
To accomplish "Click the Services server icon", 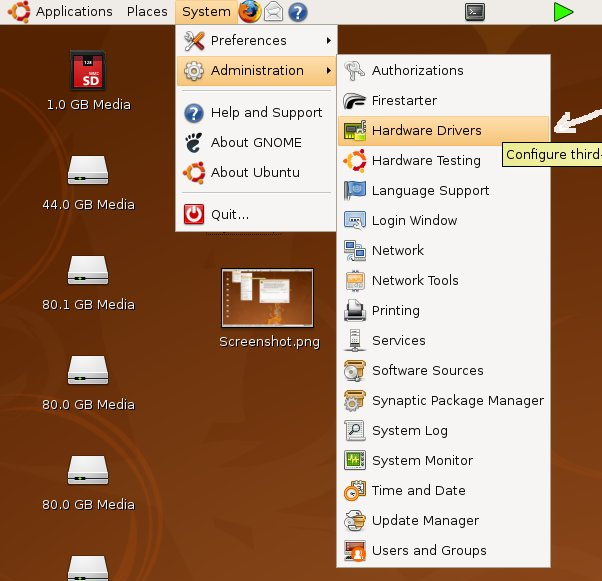I will coord(354,340).
